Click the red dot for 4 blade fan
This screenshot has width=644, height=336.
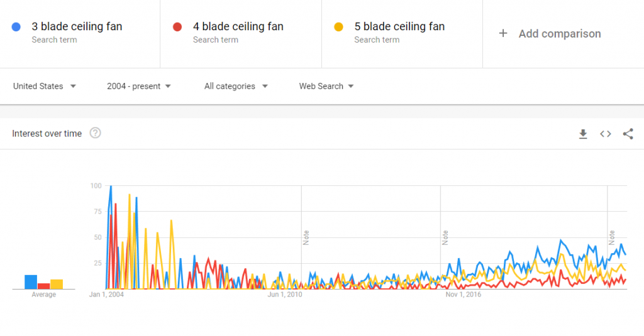[x=177, y=27]
